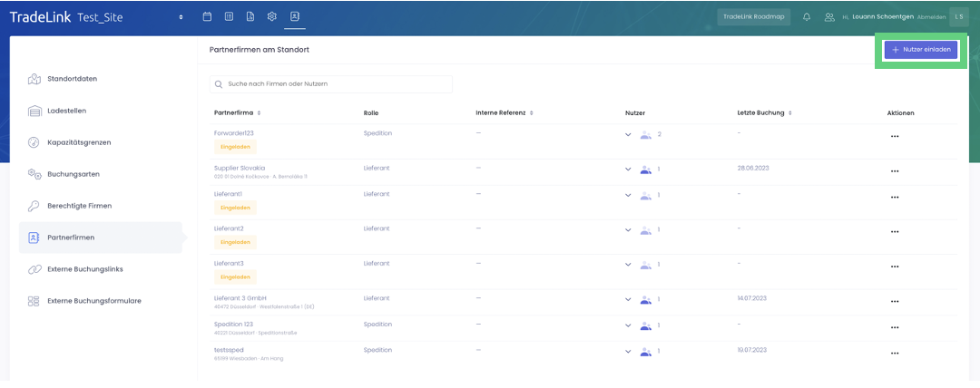
Task: Open the LS user avatar
Action: [958, 16]
